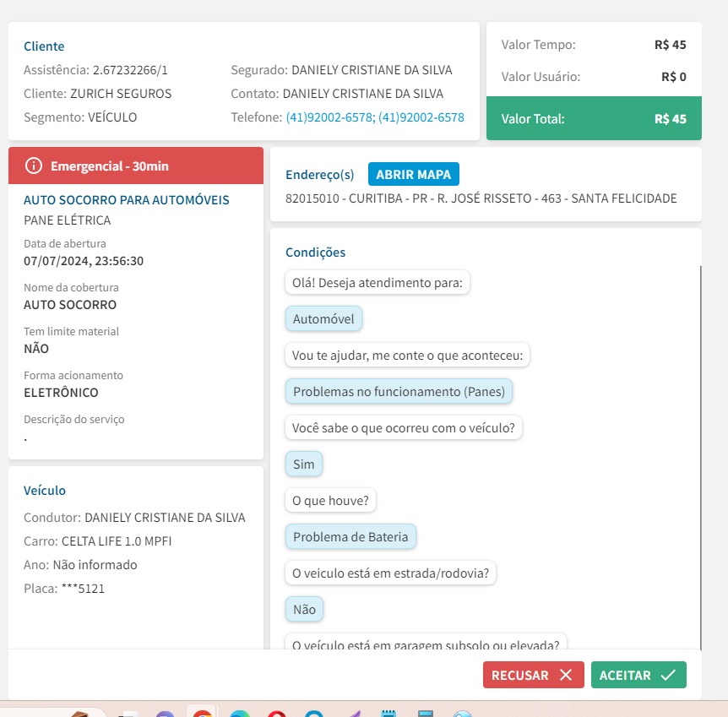This screenshot has height=717, width=728.
Task: Click the Condutor name in Veículo section
Action: pos(165,518)
